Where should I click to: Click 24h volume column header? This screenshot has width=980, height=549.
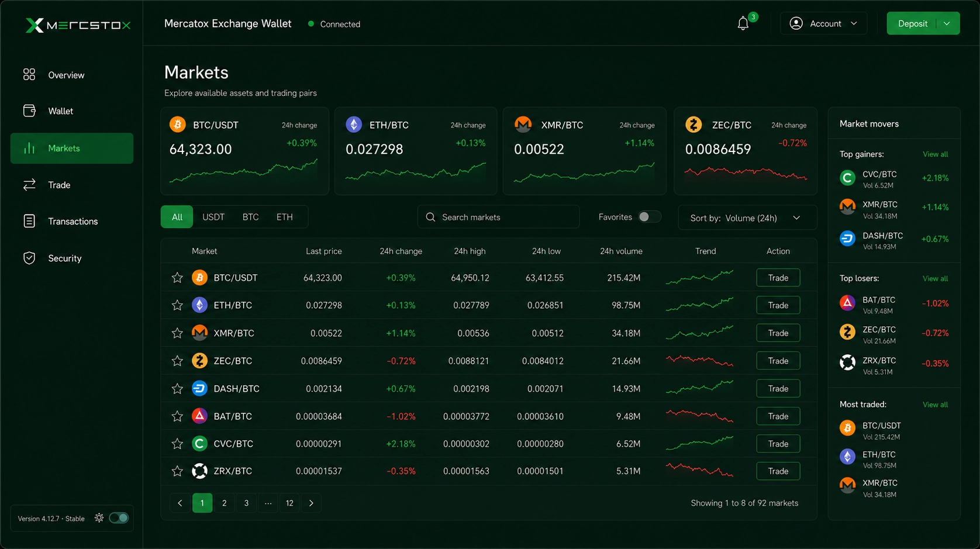tap(621, 251)
